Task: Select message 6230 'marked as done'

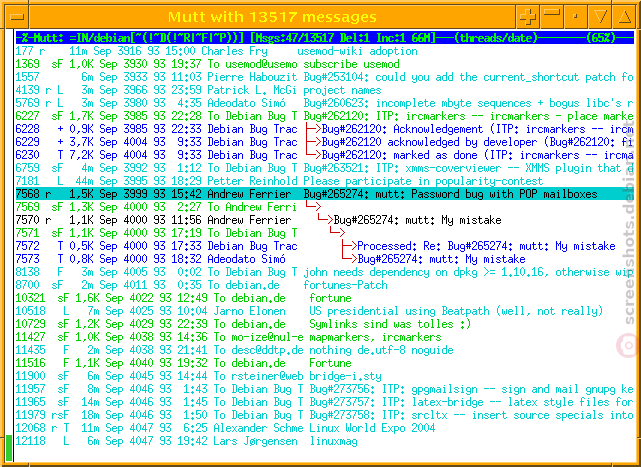Action: (x=325, y=155)
